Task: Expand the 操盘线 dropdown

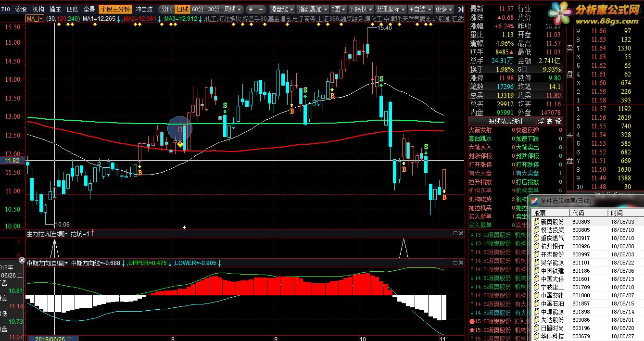Action: pos(281,9)
